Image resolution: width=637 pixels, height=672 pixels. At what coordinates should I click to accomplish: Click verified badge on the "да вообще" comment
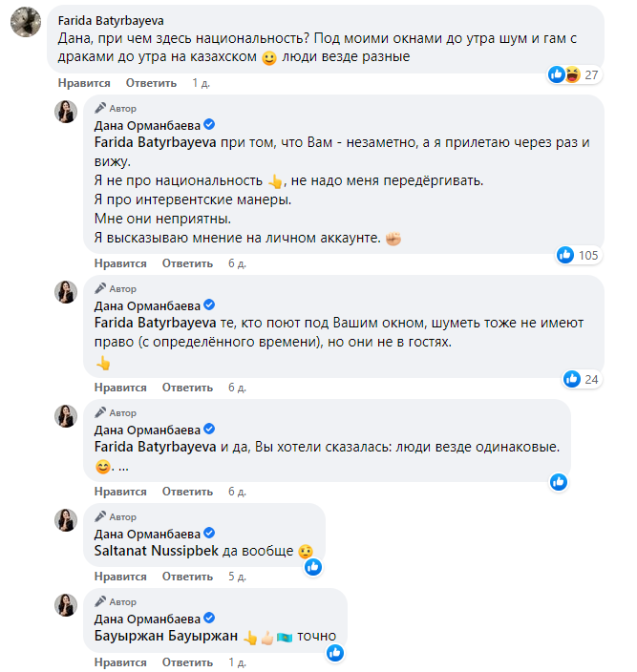(x=209, y=534)
